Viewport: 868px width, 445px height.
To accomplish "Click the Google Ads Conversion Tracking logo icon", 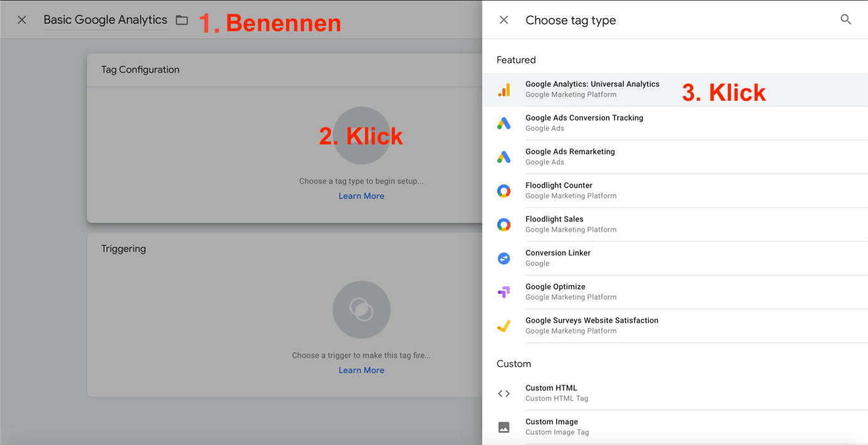I will 504,123.
